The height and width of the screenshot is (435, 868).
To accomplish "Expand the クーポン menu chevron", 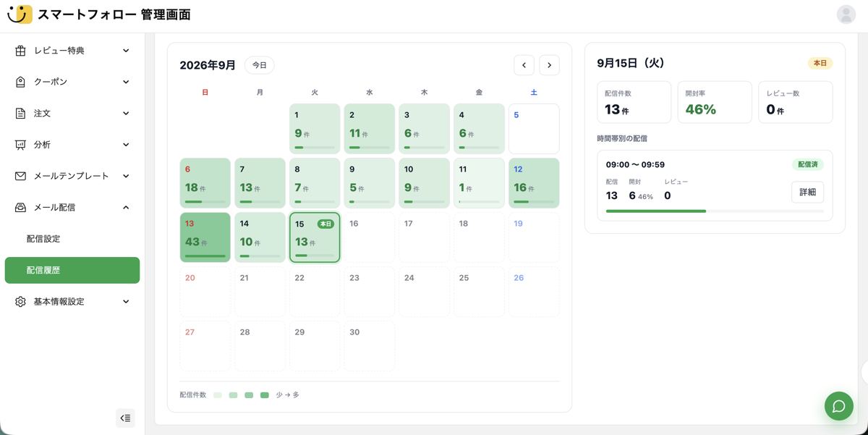I will pos(126,82).
